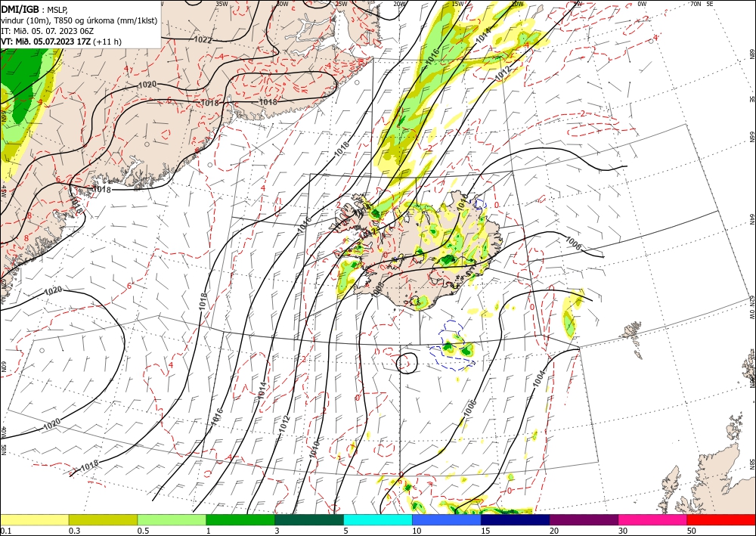The image size is (756, 536).
Task: Click legend value "0.5"
Action: [x=143, y=531]
